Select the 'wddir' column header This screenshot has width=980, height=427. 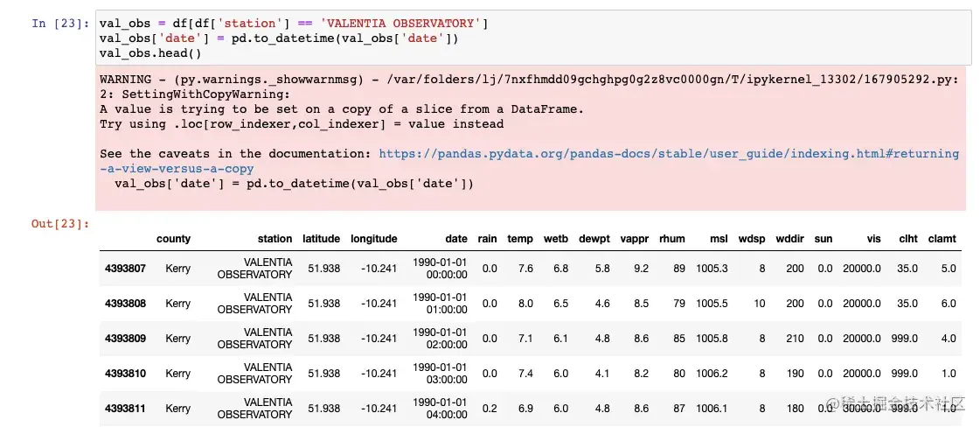[790, 239]
